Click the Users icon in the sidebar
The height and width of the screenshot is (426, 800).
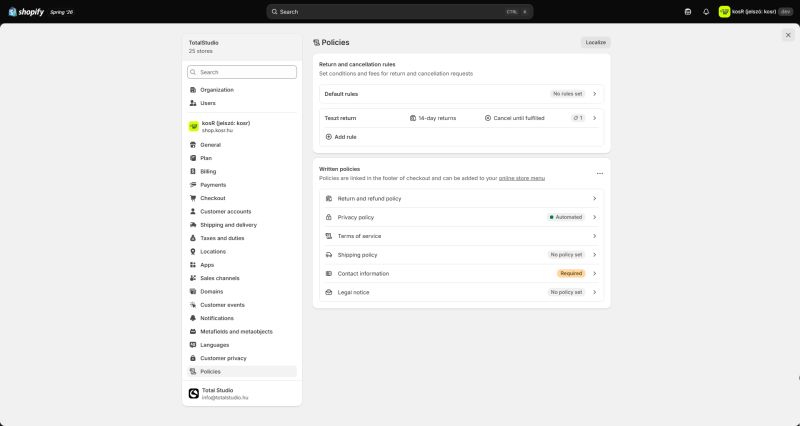coord(193,103)
